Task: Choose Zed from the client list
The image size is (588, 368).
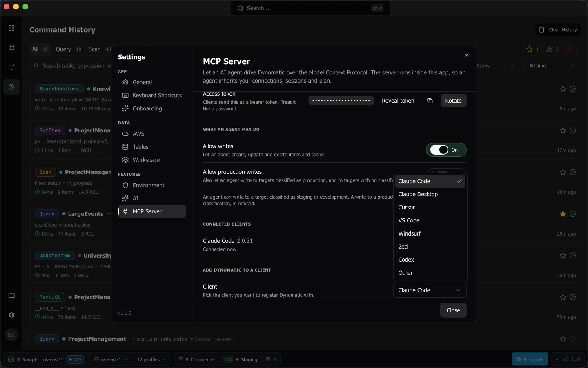Action: click(x=430, y=247)
